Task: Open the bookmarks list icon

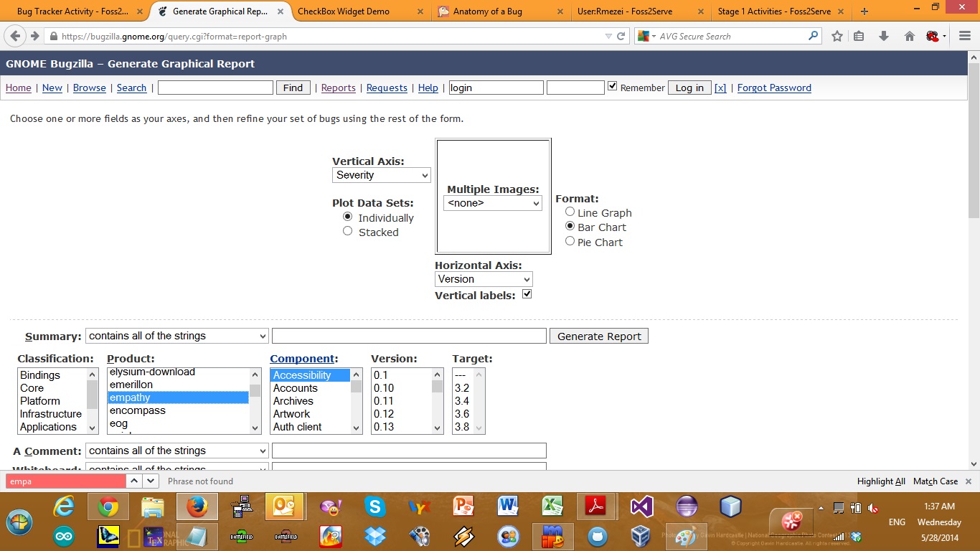Action: pyautogui.click(x=859, y=36)
